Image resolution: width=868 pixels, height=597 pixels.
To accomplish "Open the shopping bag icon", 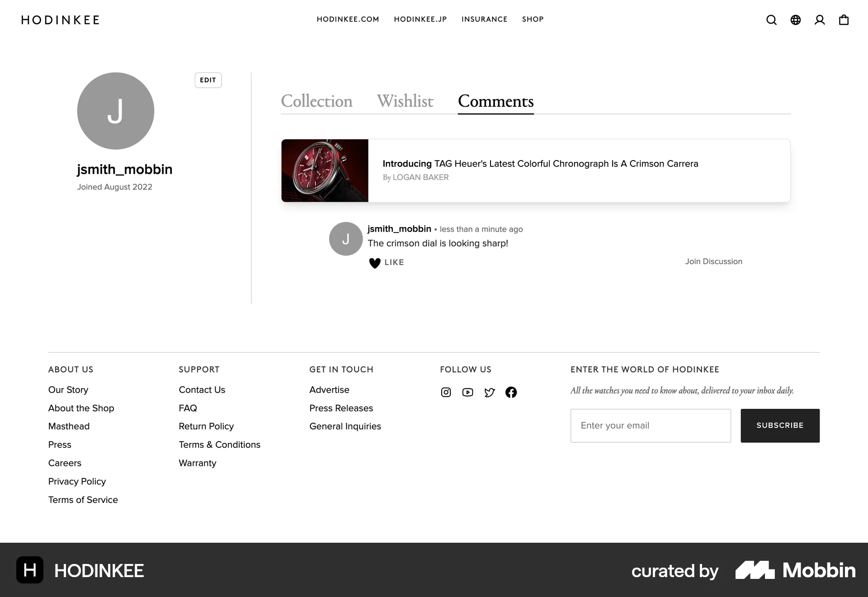I will 844,20.
